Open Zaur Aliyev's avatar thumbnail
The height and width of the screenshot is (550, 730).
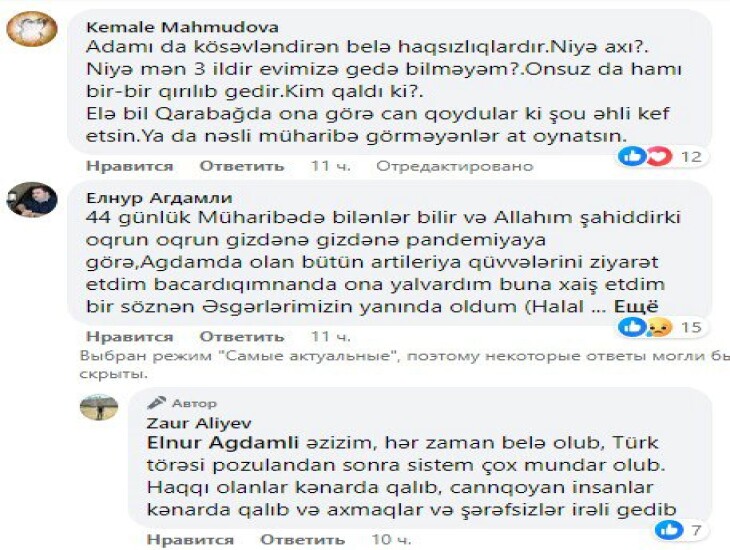(99, 407)
